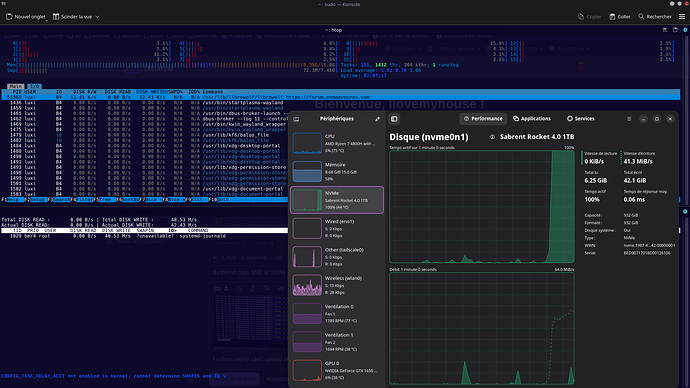Open a new tab with Nouvel onglet

pos(26,17)
